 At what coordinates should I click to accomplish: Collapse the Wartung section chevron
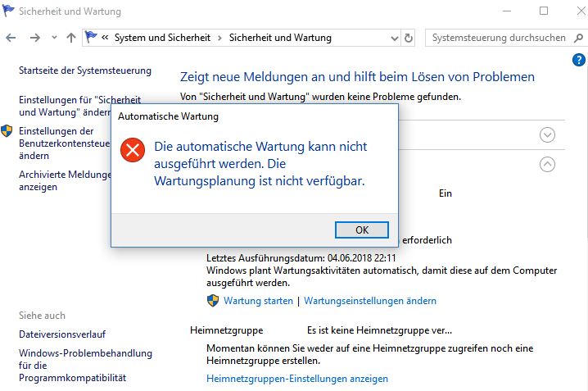point(547,164)
